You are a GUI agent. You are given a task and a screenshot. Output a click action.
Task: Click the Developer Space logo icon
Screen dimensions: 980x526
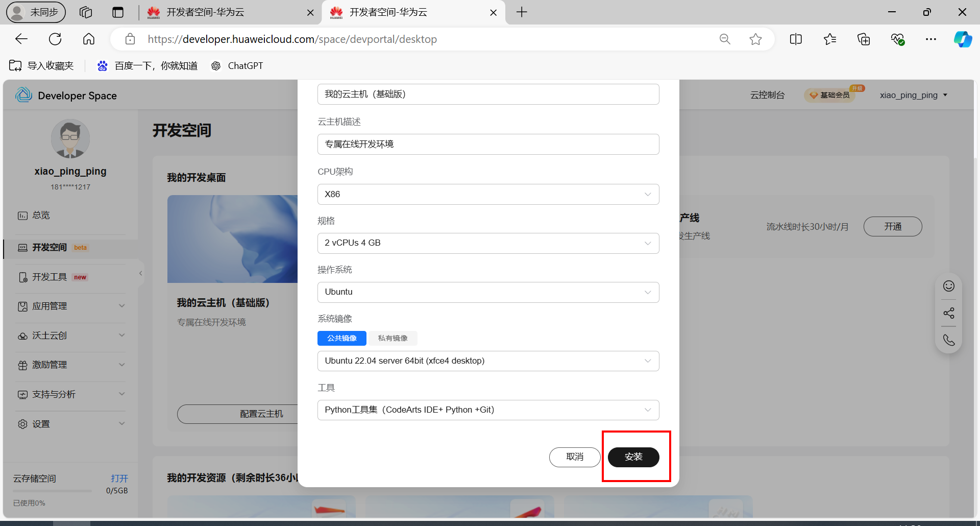point(23,94)
